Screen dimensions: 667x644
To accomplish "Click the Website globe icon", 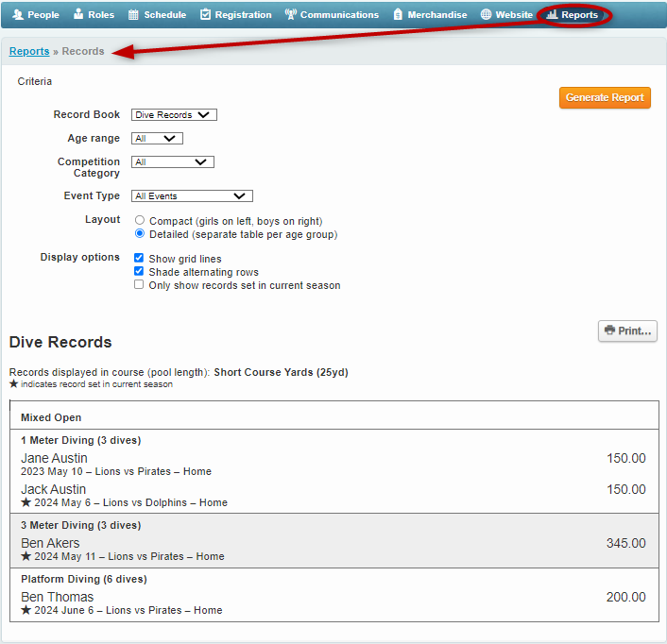I will pyautogui.click(x=486, y=15).
